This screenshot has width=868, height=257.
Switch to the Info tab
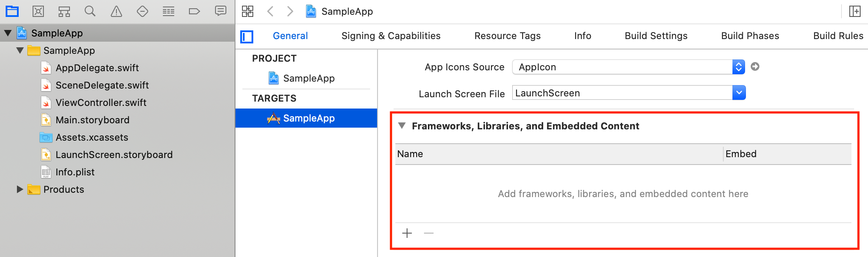pyautogui.click(x=583, y=36)
